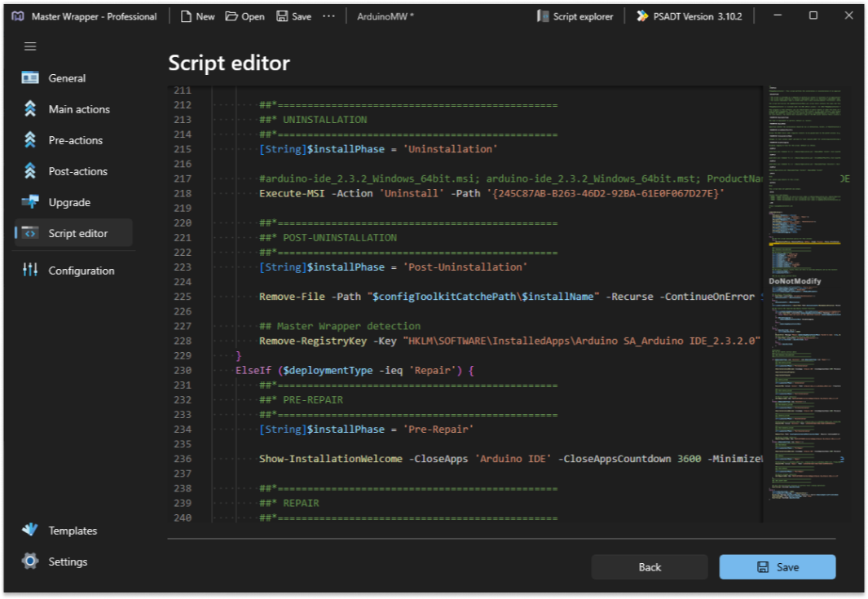The image size is (868, 599).
Task: Click the General sidebar icon
Action: point(30,77)
